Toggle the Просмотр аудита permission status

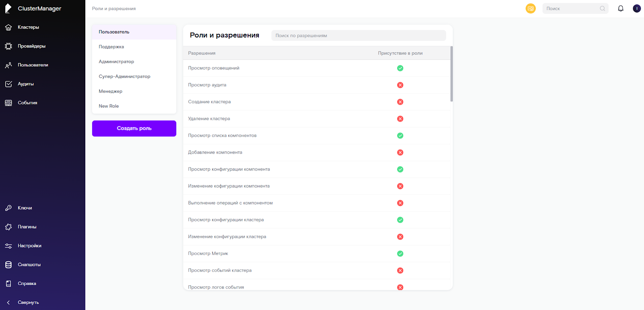click(400, 85)
